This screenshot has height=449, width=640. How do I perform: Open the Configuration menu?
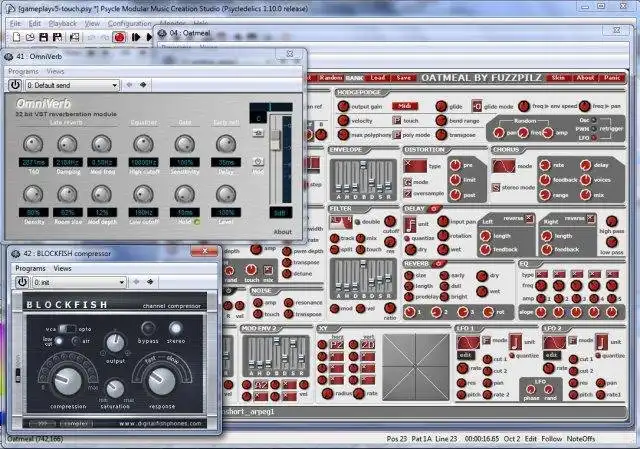point(130,22)
